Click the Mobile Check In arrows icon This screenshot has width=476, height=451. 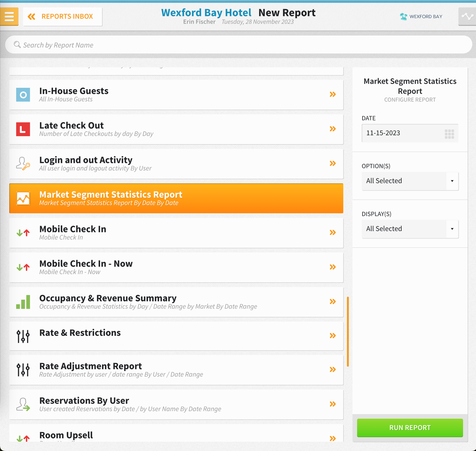coord(23,233)
